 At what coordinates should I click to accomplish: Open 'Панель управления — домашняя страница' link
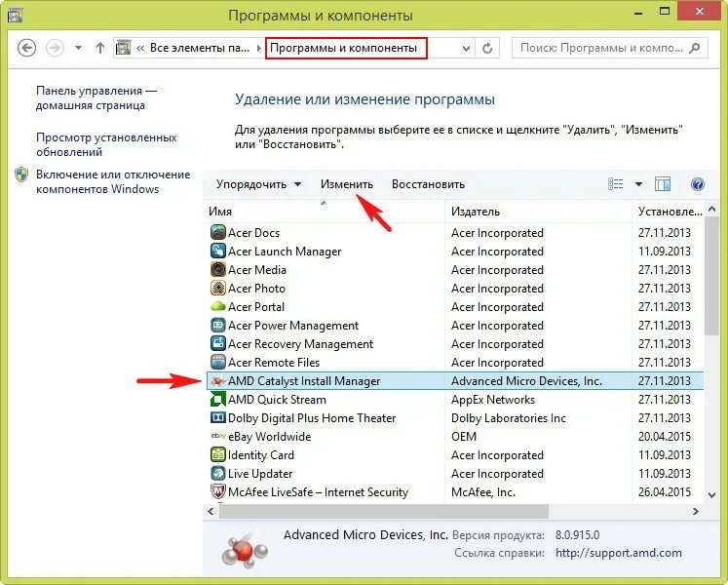96,98
